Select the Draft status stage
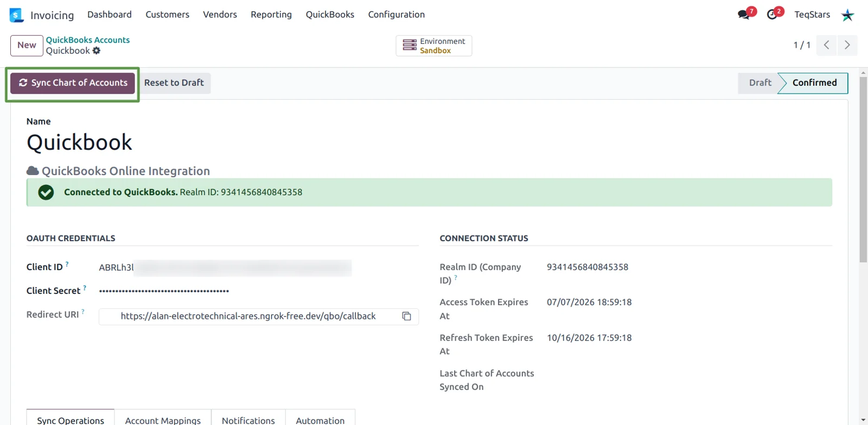The image size is (868, 425). click(x=760, y=83)
